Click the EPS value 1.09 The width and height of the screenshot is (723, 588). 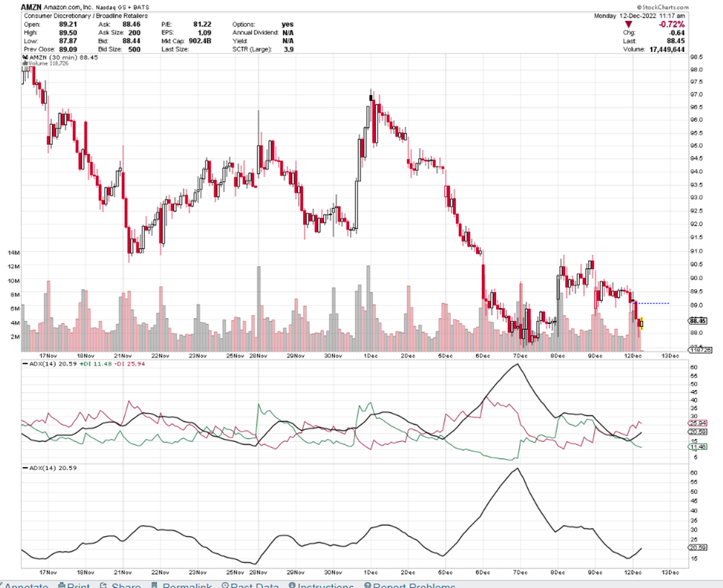pos(204,33)
